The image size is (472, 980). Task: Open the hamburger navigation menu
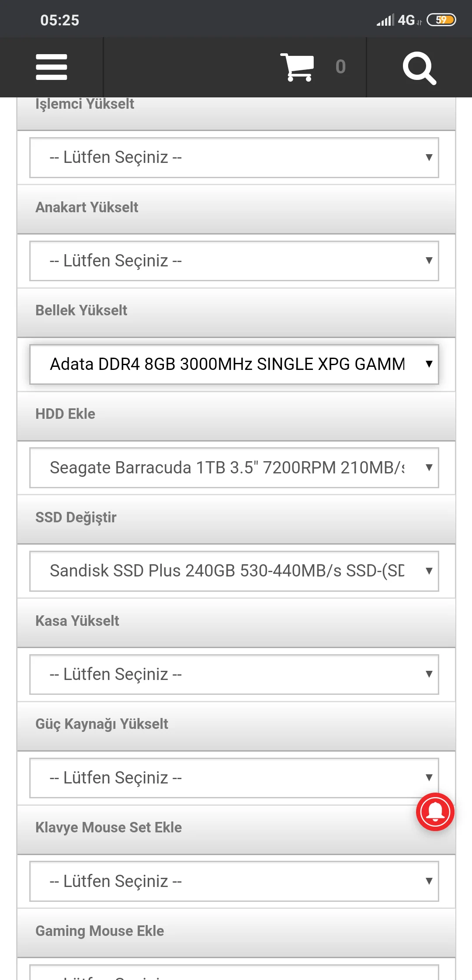click(52, 67)
